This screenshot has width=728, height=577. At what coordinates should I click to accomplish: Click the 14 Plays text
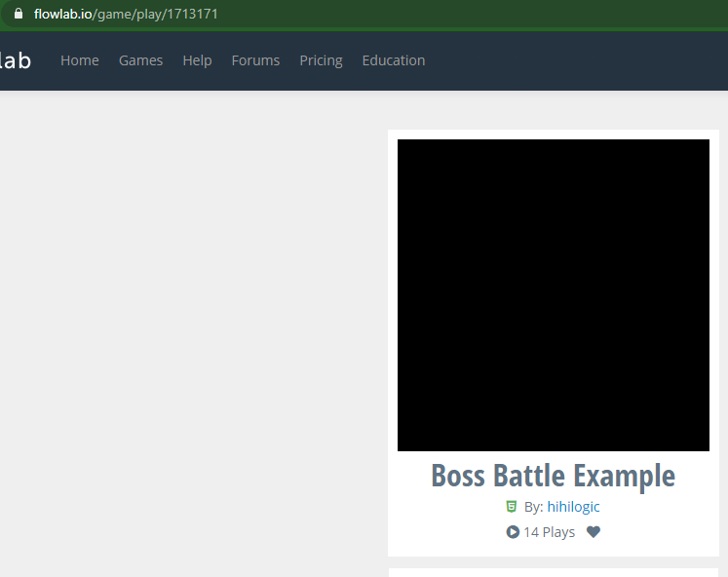coord(549,532)
